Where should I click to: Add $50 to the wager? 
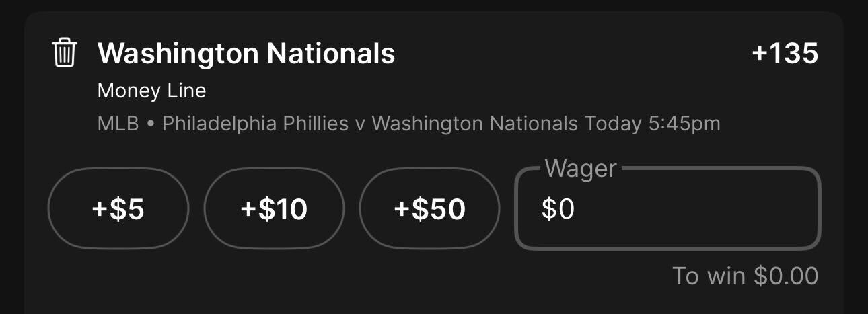click(430, 209)
